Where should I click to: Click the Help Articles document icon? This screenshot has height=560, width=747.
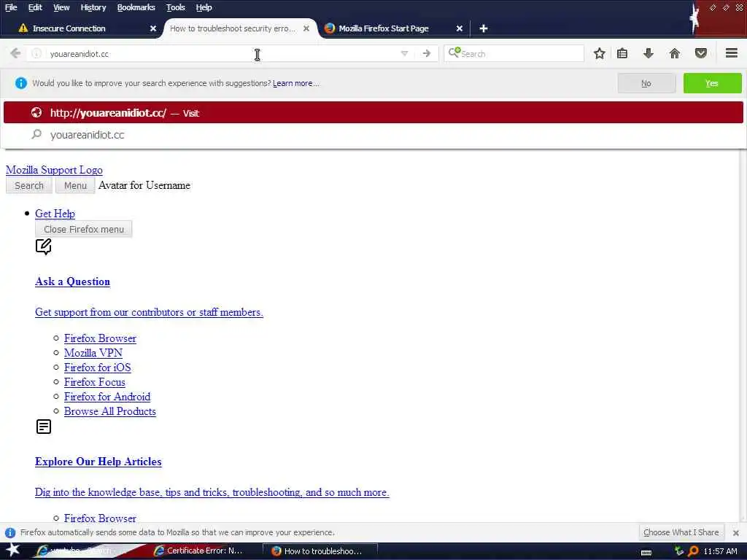pyautogui.click(x=43, y=426)
